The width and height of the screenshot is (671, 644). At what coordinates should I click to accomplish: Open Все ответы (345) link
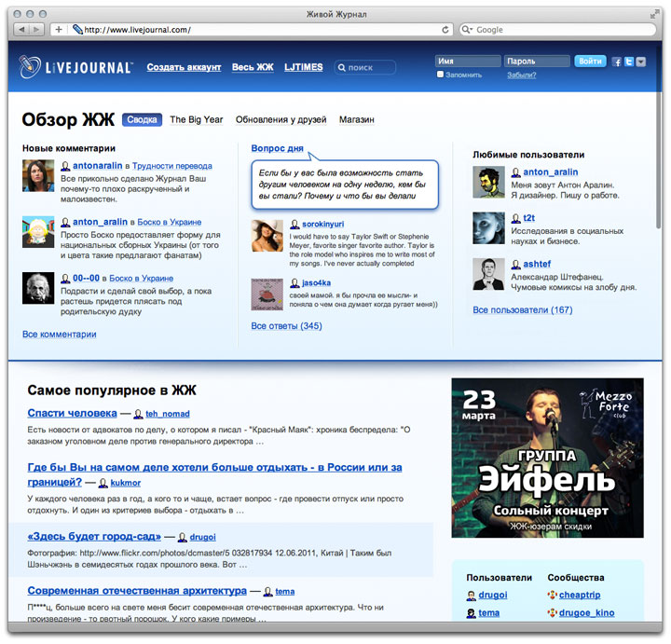tap(286, 326)
